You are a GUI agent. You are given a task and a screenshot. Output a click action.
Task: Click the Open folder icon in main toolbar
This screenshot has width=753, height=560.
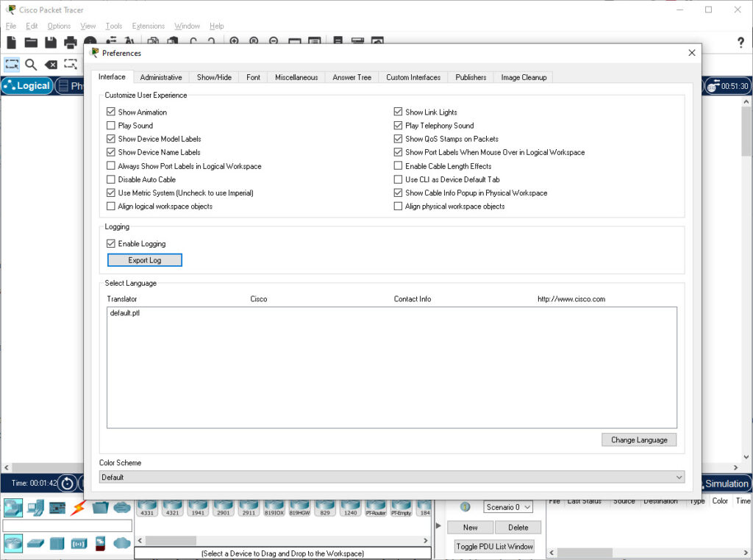point(31,42)
